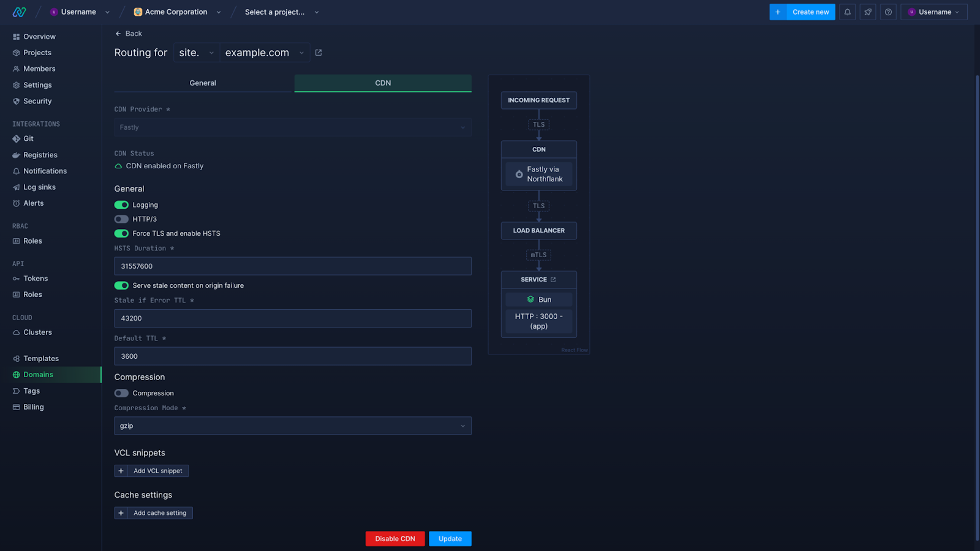
Task: Disable the Logging toggle
Action: 121,204
